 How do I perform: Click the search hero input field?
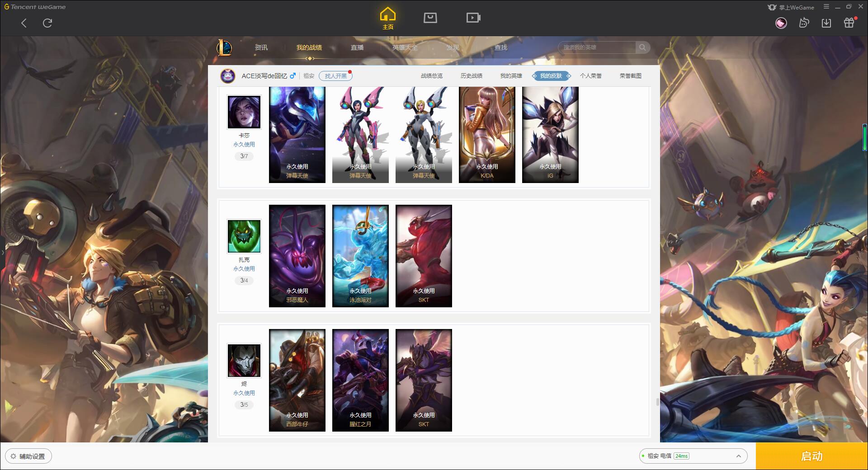tap(597, 47)
